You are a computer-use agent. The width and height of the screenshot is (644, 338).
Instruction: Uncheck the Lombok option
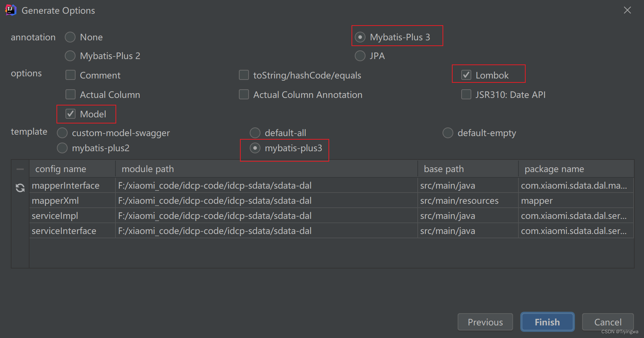[x=466, y=75]
